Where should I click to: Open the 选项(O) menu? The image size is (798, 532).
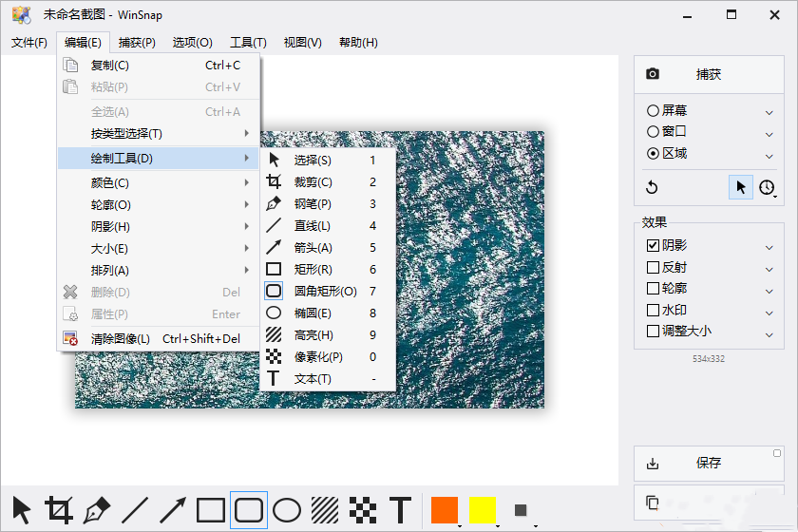192,42
